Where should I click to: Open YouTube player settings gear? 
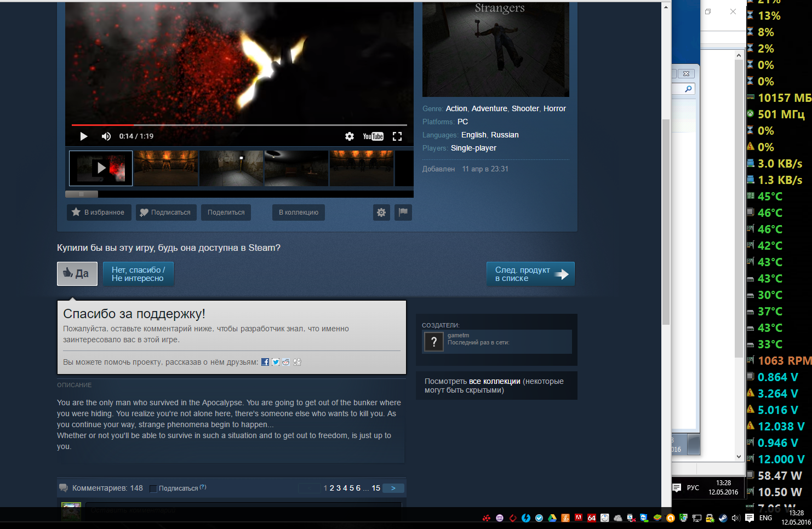(349, 136)
